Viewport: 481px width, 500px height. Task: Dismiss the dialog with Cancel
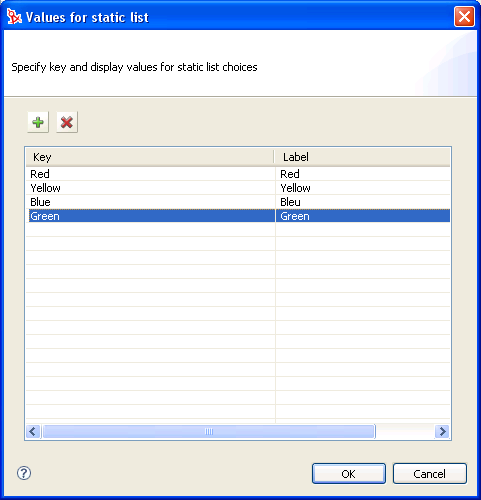pyautogui.click(x=430, y=474)
